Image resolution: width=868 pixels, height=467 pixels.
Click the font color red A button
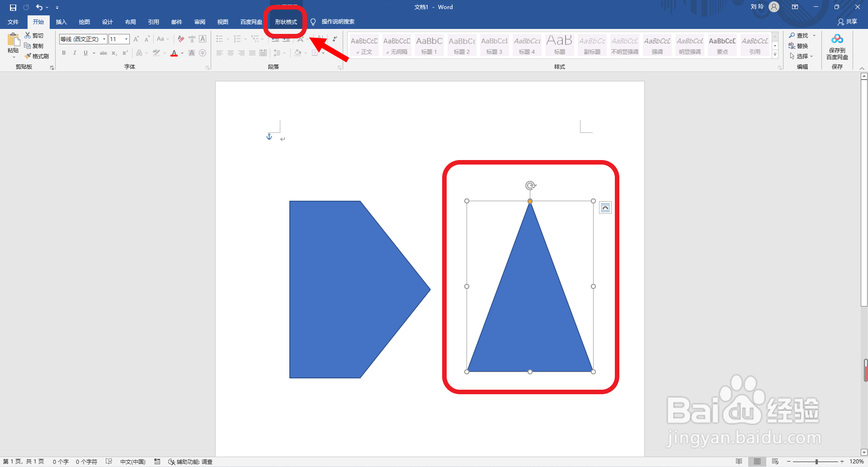click(174, 53)
